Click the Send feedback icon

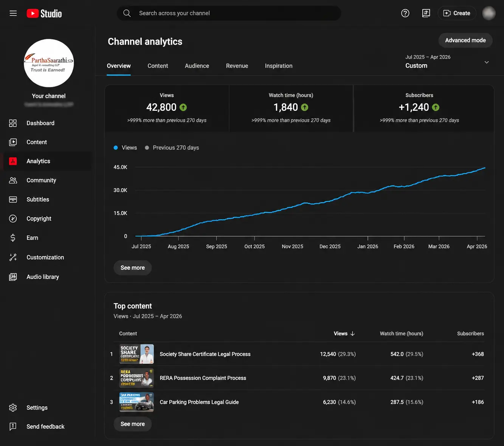[x=13, y=427]
